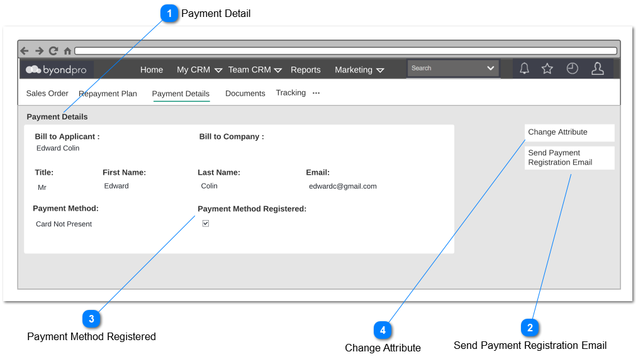This screenshot has height=364, width=638.
Task: Switch to Repayment Plan tab
Action: tap(108, 94)
